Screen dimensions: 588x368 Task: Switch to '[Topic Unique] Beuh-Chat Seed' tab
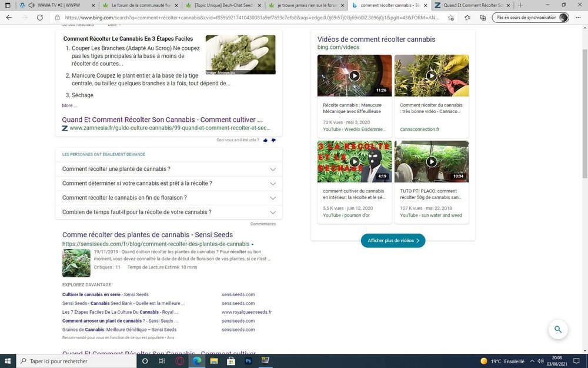[x=223, y=5]
